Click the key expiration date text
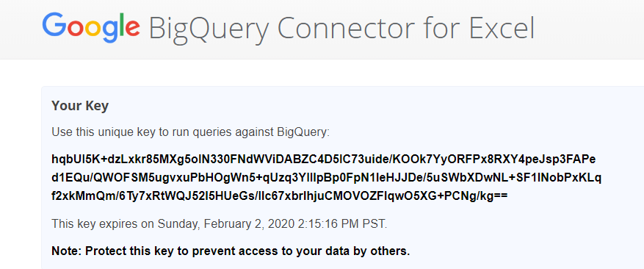This screenshot has height=269, width=644. pos(220,224)
